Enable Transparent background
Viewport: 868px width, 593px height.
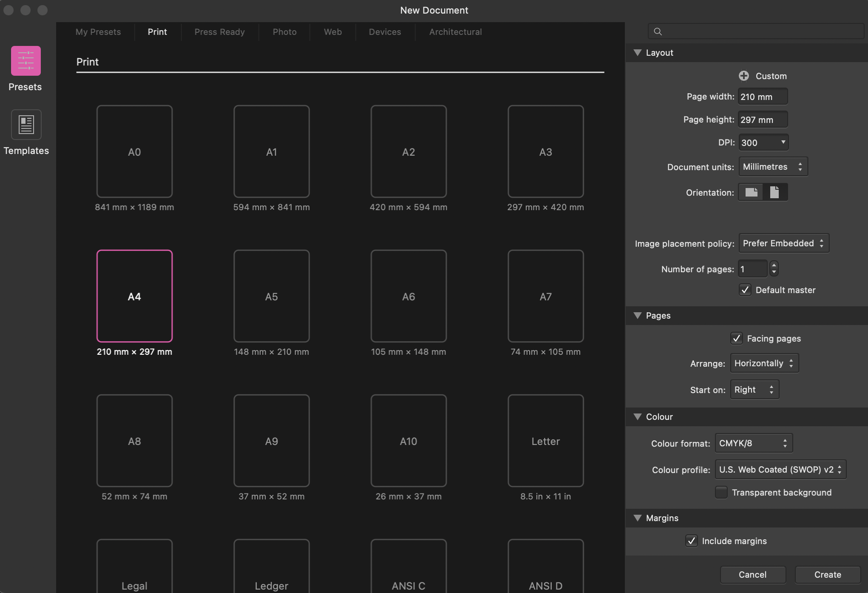(x=721, y=492)
